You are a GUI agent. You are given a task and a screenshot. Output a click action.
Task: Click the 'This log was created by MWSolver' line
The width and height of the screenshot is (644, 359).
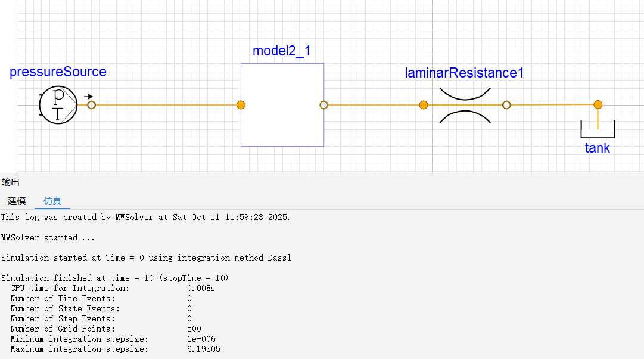(x=145, y=217)
